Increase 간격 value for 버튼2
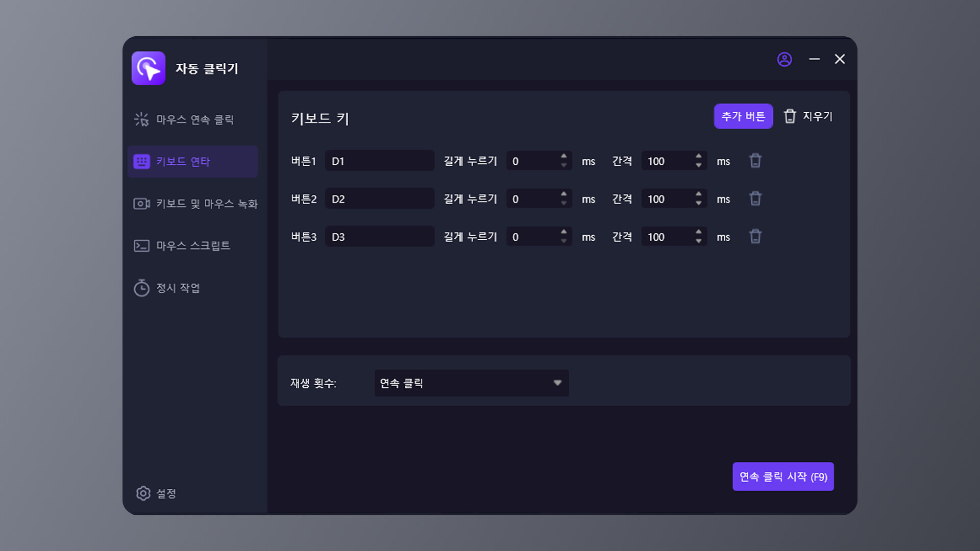This screenshot has height=551, width=980. pyautogui.click(x=698, y=194)
